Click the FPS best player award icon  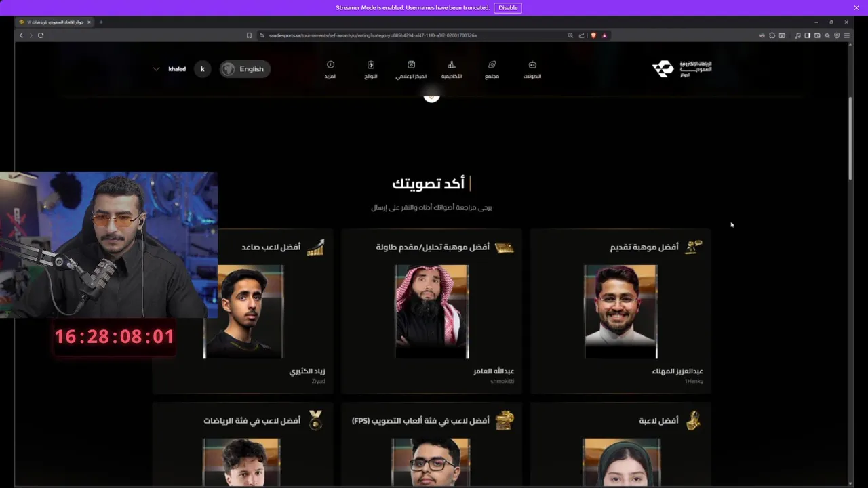click(504, 420)
